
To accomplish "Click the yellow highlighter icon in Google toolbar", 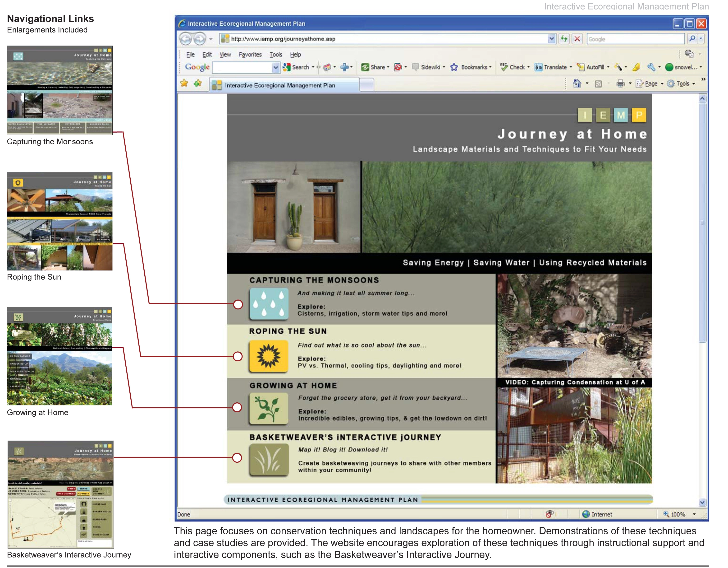I will (x=636, y=67).
